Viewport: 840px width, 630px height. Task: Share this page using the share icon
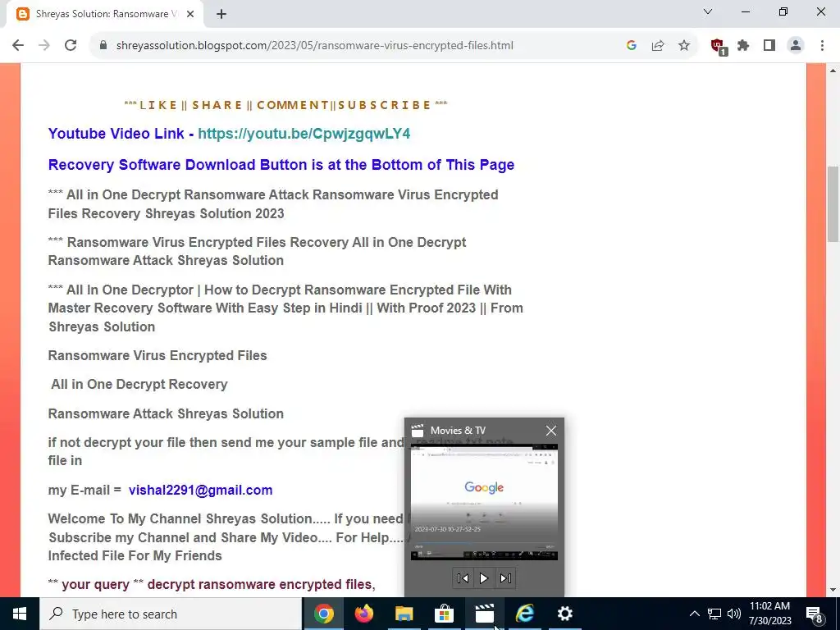point(658,46)
